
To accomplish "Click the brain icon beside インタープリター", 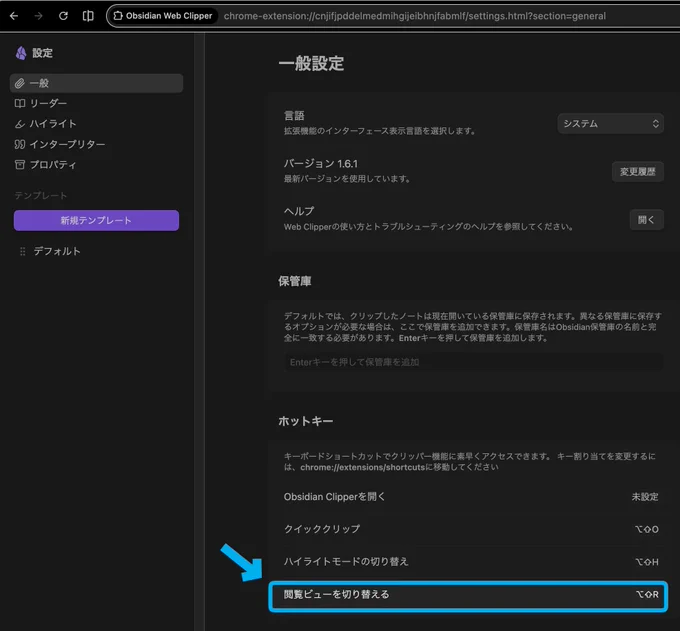I will [x=20, y=144].
